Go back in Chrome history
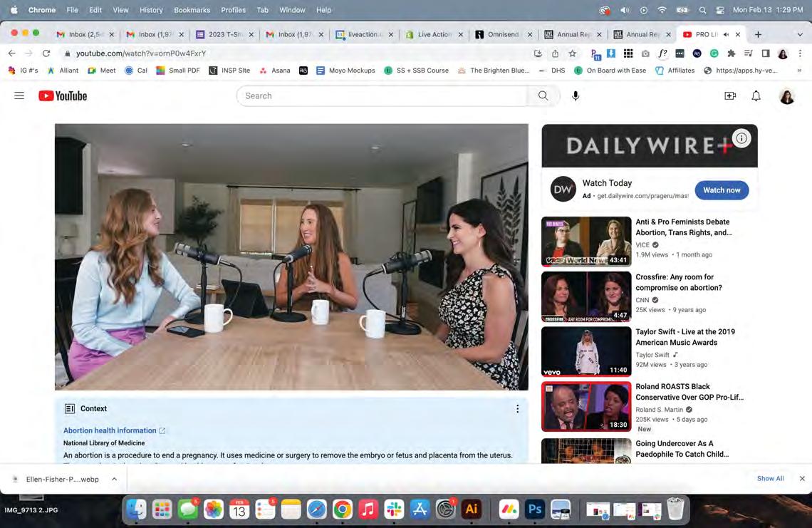The width and height of the screenshot is (812, 528). tap(12, 53)
